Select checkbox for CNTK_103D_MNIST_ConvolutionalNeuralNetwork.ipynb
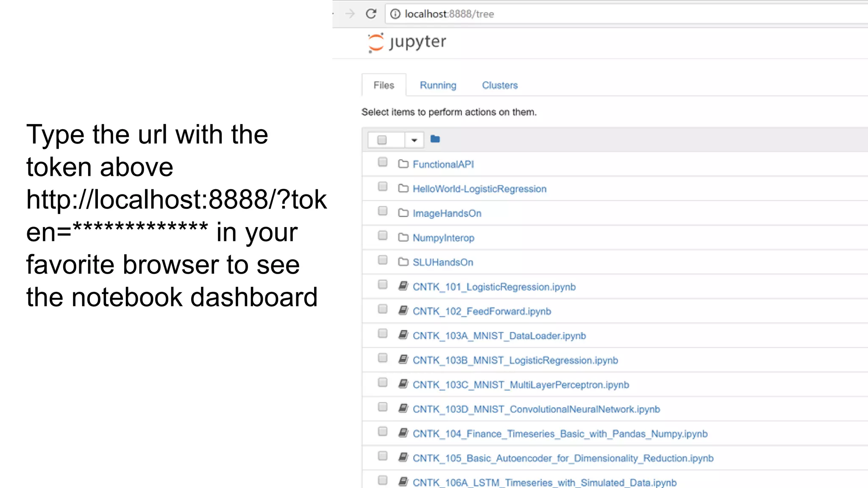Image resolution: width=868 pixels, height=488 pixels. coord(383,407)
